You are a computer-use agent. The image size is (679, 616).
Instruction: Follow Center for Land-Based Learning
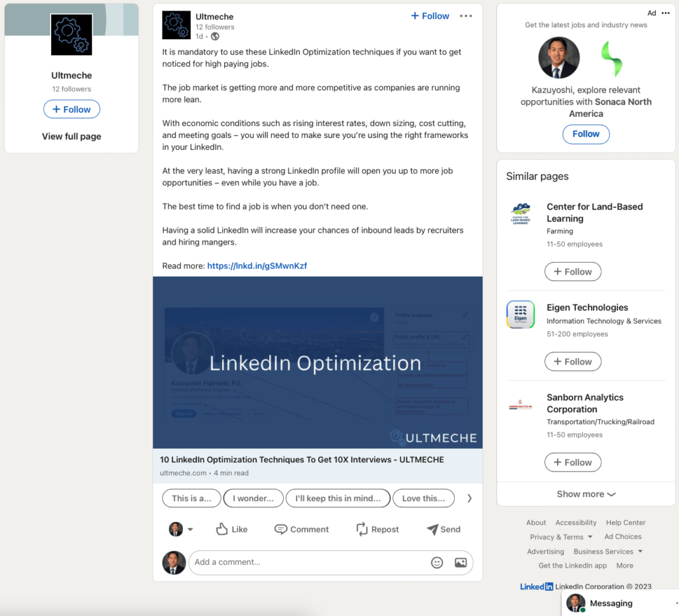coord(572,271)
